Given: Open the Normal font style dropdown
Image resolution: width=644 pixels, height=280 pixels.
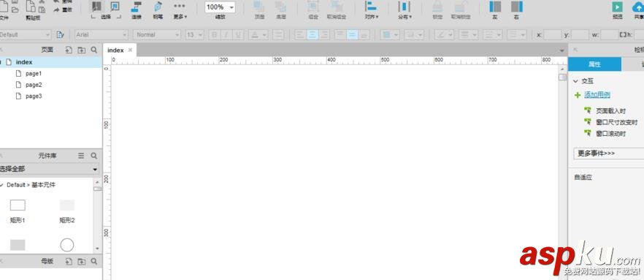Looking at the screenshot, I should point(157,35).
